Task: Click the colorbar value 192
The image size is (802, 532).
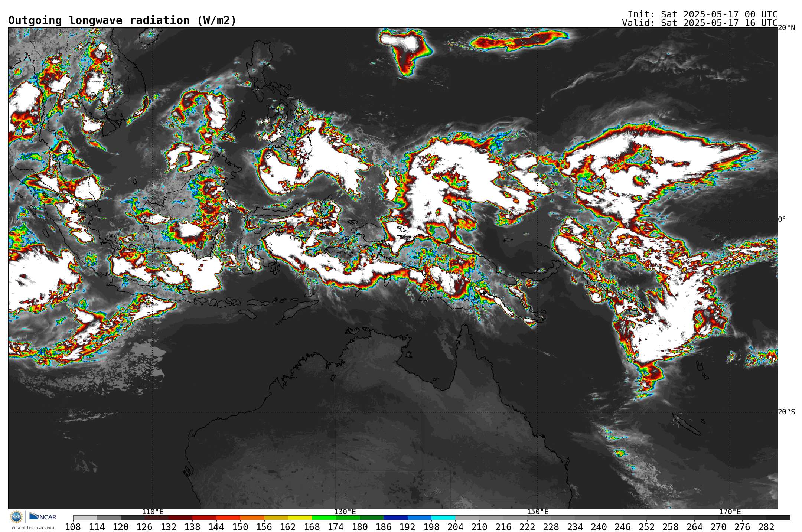Action: click(x=407, y=527)
